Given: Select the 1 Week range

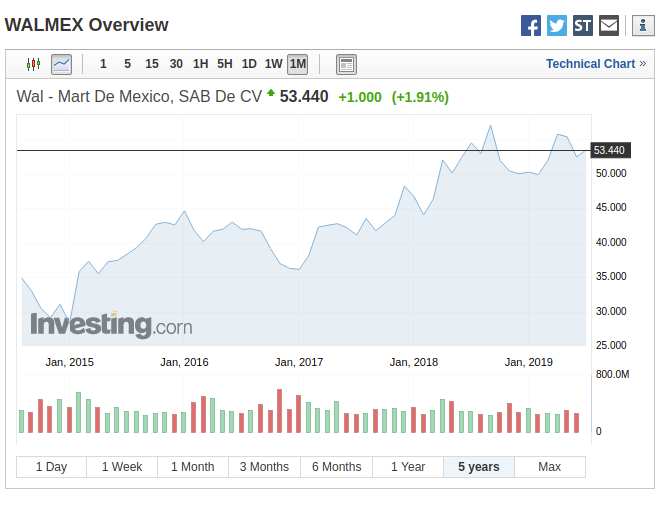Looking at the screenshot, I should 122,467.
